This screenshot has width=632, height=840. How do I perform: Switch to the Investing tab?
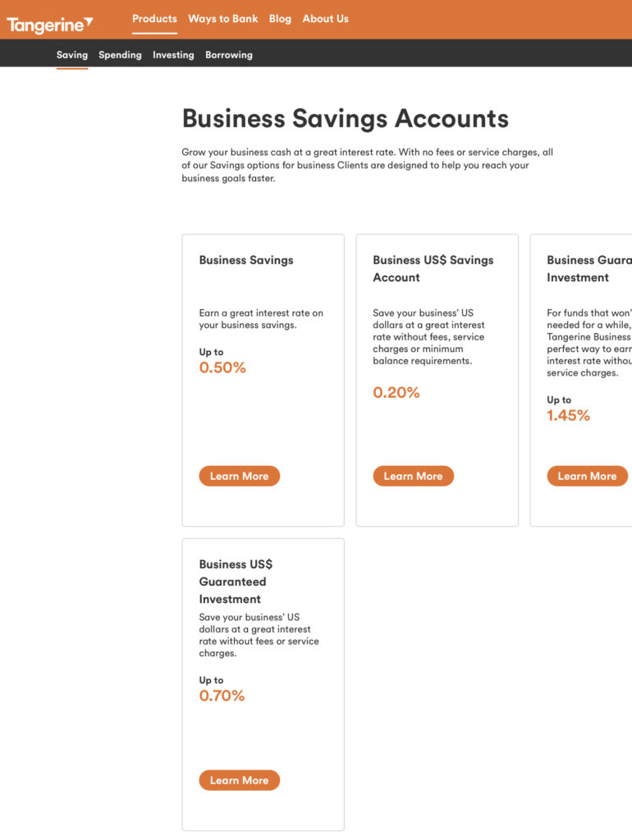point(173,55)
